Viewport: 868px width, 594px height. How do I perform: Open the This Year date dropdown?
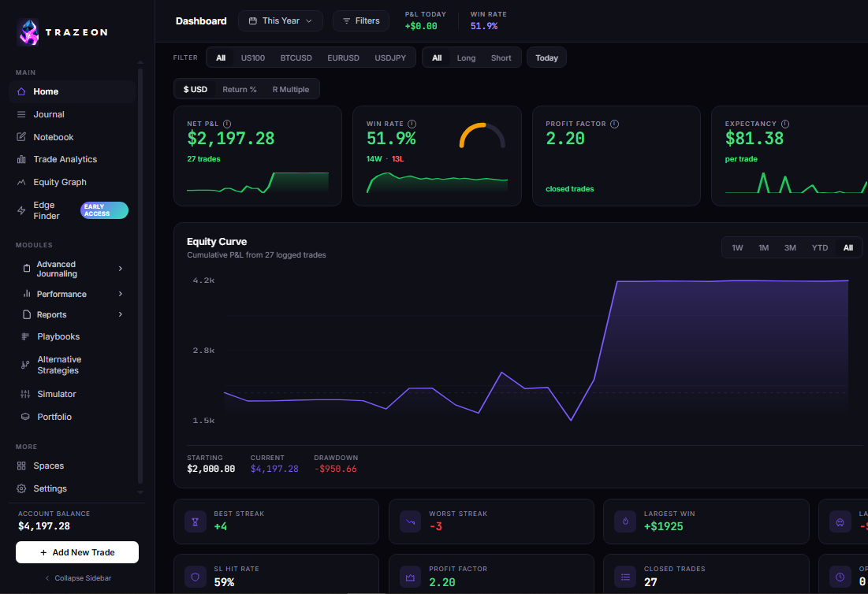tap(281, 20)
